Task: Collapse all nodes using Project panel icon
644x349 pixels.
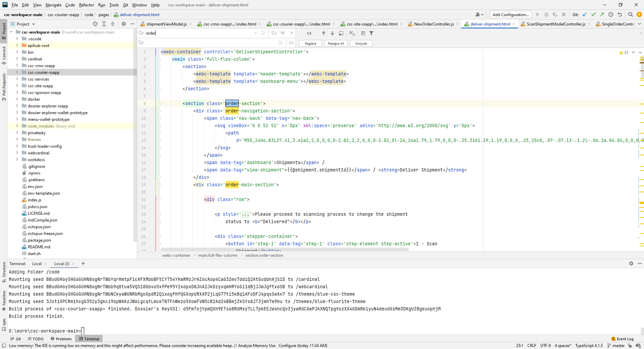Action: pyautogui.click(x=112, y=24)
